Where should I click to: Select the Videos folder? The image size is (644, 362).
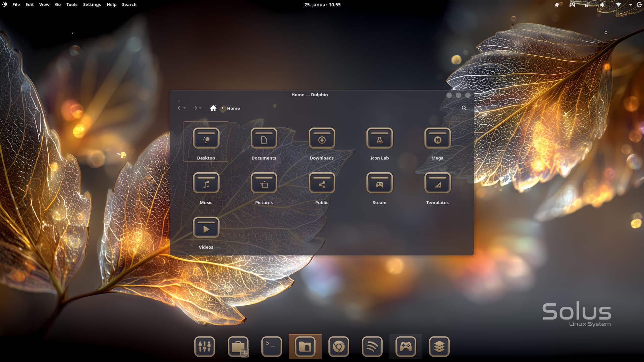(x=206, y=227)
